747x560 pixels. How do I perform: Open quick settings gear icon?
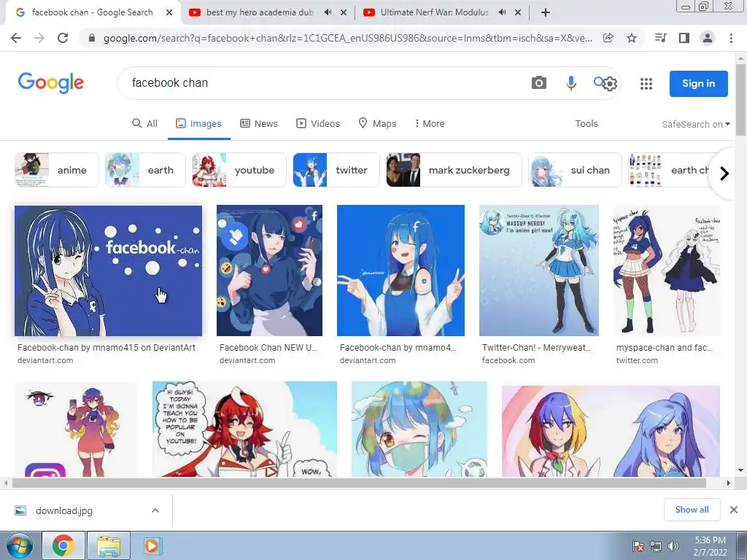(610, 85)
